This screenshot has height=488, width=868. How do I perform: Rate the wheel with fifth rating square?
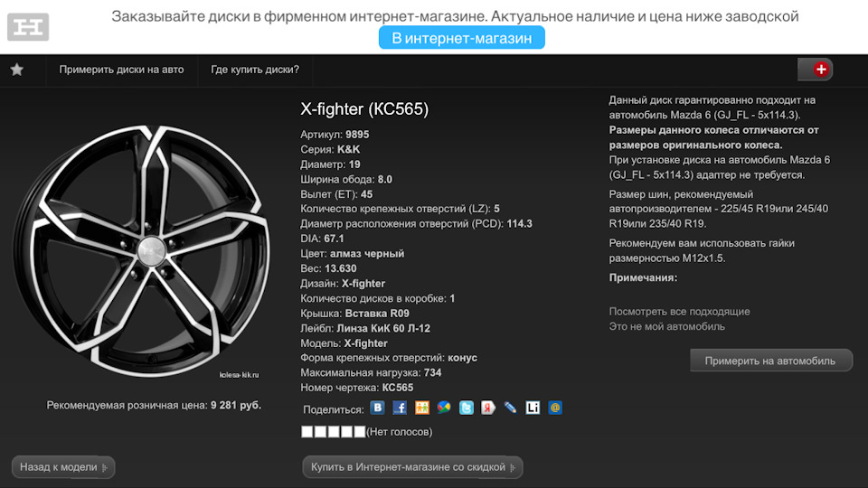(x=360, y=432)
